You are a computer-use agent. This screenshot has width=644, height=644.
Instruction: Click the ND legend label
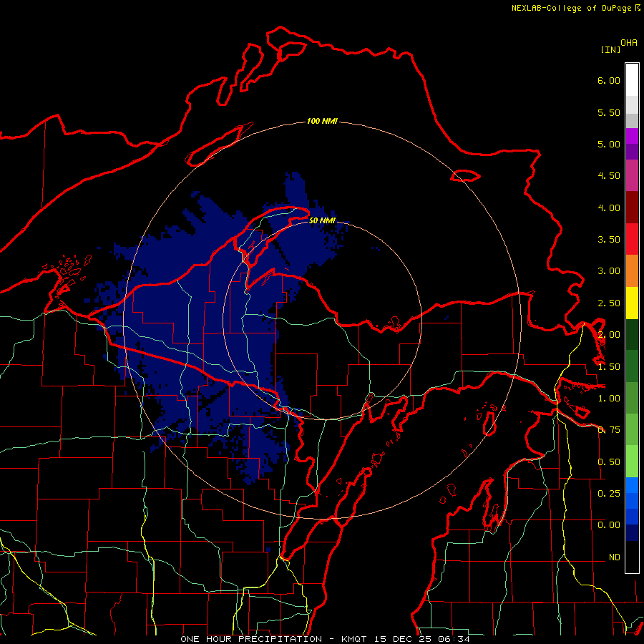click(615, 557)
